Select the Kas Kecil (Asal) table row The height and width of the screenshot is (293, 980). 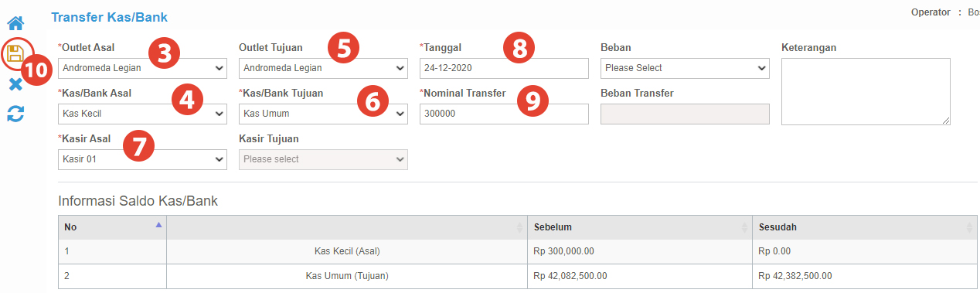point(518,251)
